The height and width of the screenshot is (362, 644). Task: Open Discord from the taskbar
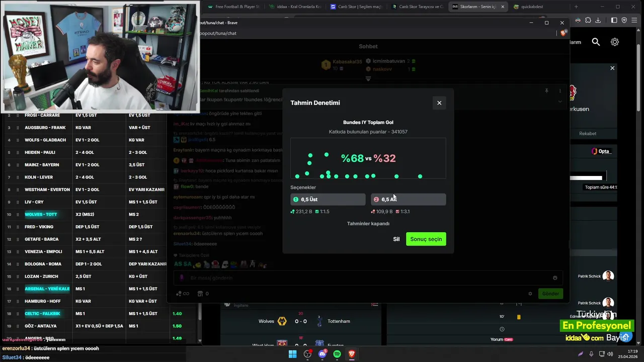pyautogui.click(x=323, y=354)
